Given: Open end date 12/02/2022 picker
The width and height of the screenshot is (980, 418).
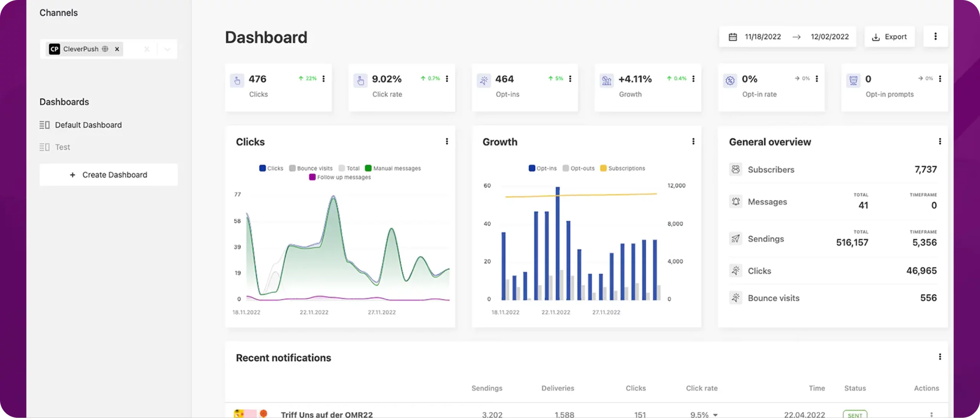Looking at the screenshot, I should (x=830, y=37).
